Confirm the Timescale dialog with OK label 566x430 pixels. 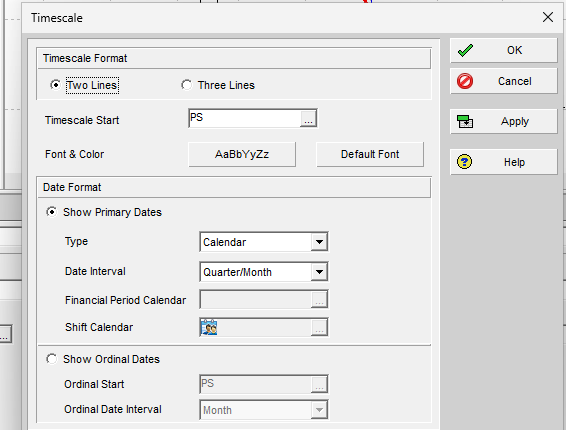click(514, 50)
